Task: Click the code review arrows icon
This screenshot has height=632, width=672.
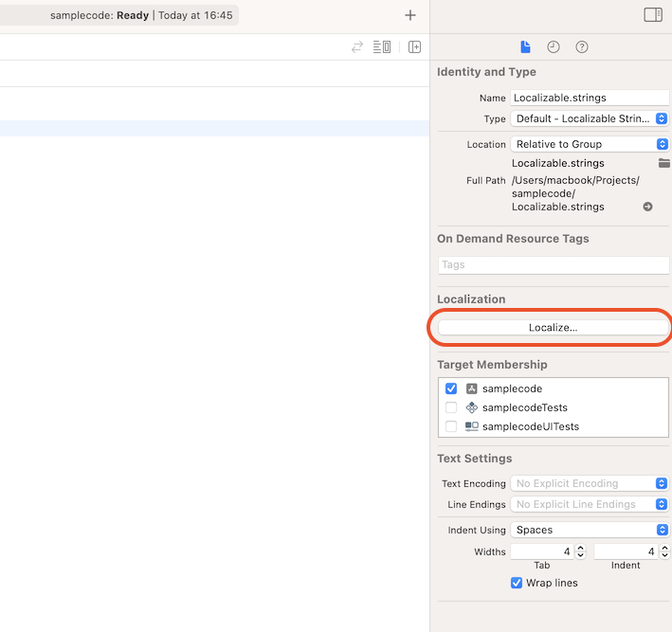Action: click(357, 47)
